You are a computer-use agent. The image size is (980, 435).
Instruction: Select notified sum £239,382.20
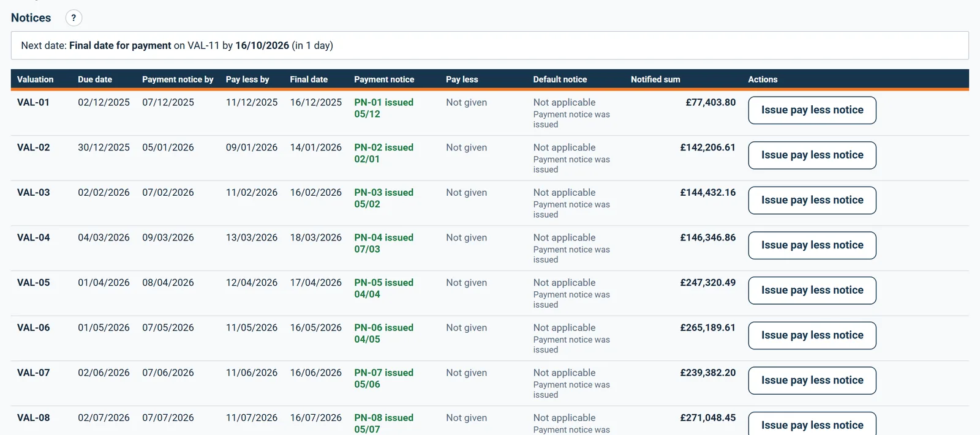707,373
